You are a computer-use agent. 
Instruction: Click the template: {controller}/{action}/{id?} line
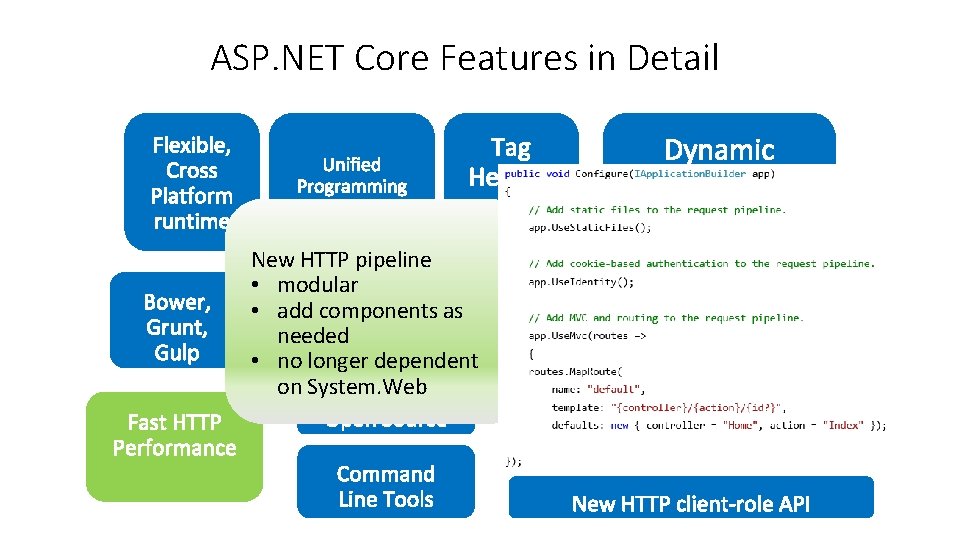[x=669, y=408]
